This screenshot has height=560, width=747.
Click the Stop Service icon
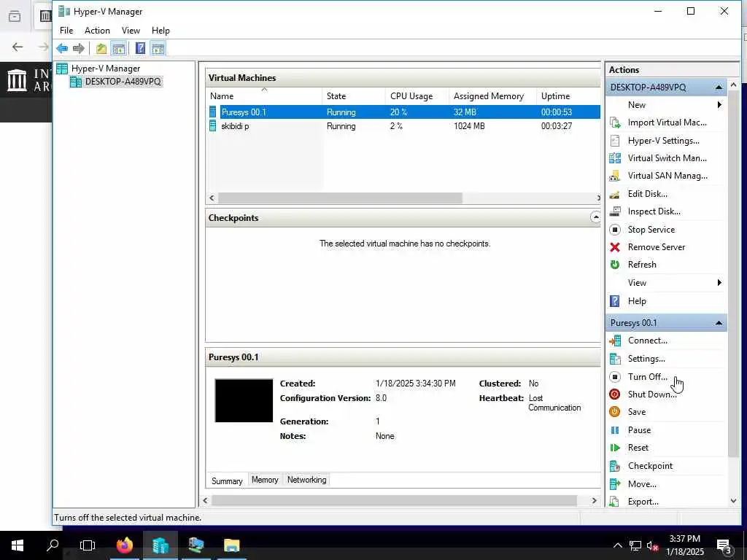coord(615,230)
